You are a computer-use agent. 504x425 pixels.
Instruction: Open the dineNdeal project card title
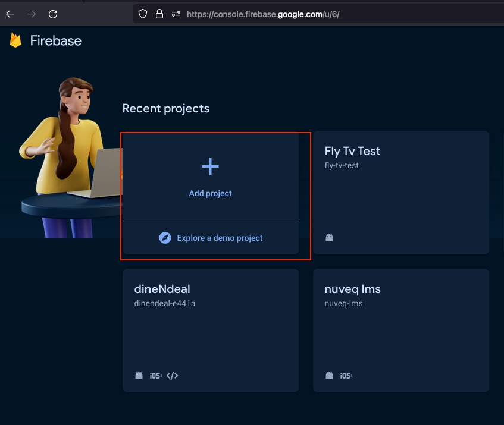(x=162, y=289)
